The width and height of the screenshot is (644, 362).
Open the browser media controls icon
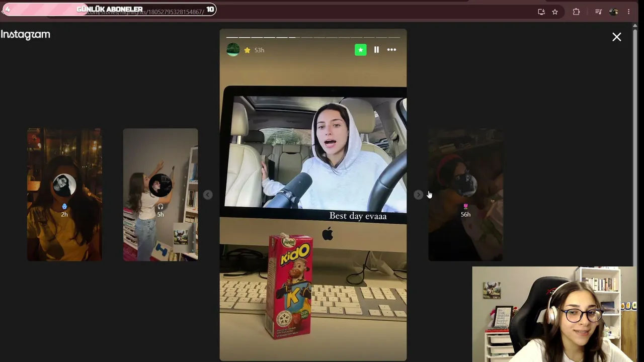pos(598,12)
